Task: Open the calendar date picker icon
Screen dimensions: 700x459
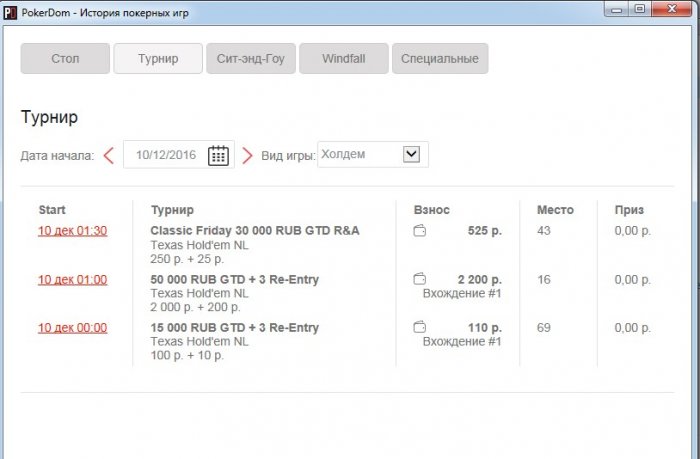Action: tap(218, 155)
